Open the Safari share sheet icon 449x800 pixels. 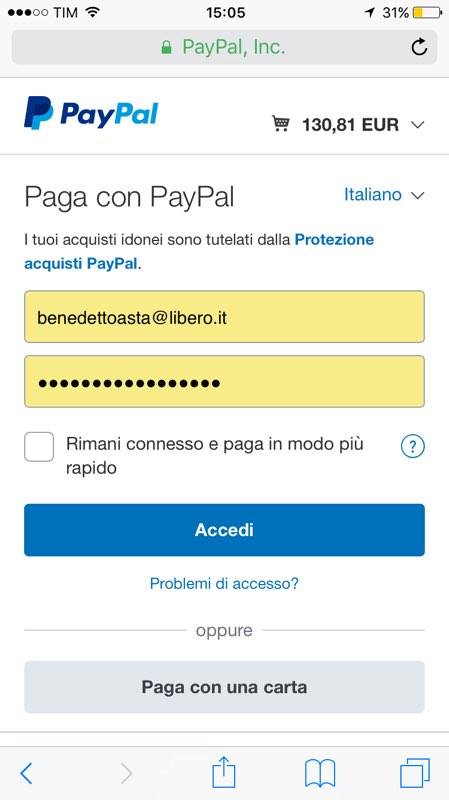224,772
